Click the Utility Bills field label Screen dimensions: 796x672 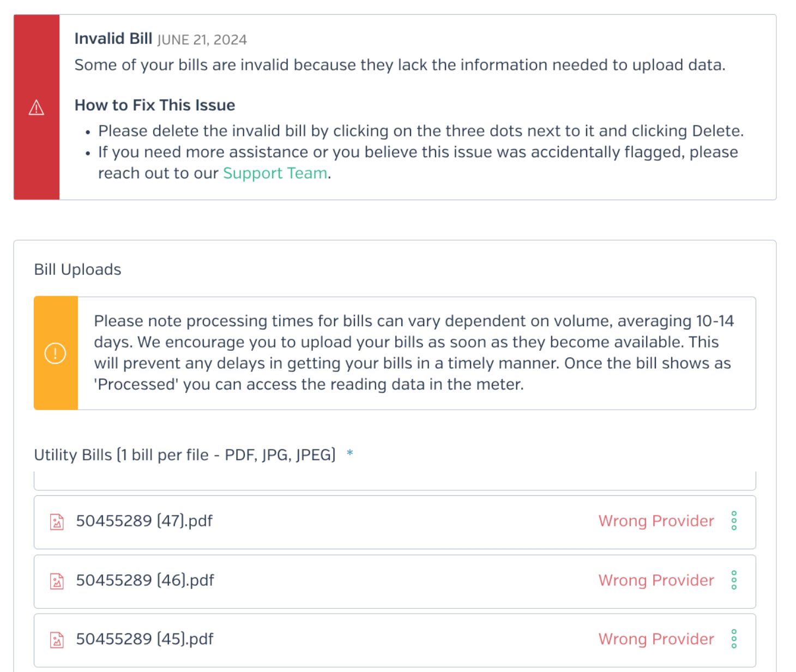point(185,455)
